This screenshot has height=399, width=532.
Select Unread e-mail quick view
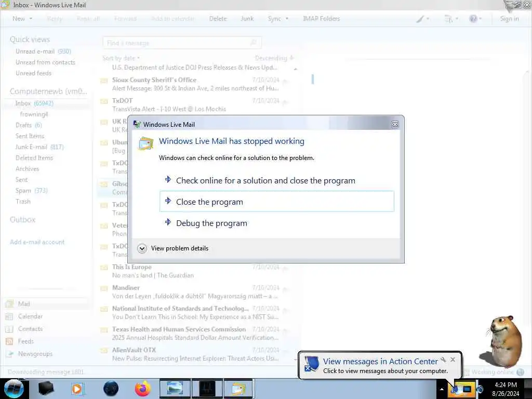tap(43, 51)
